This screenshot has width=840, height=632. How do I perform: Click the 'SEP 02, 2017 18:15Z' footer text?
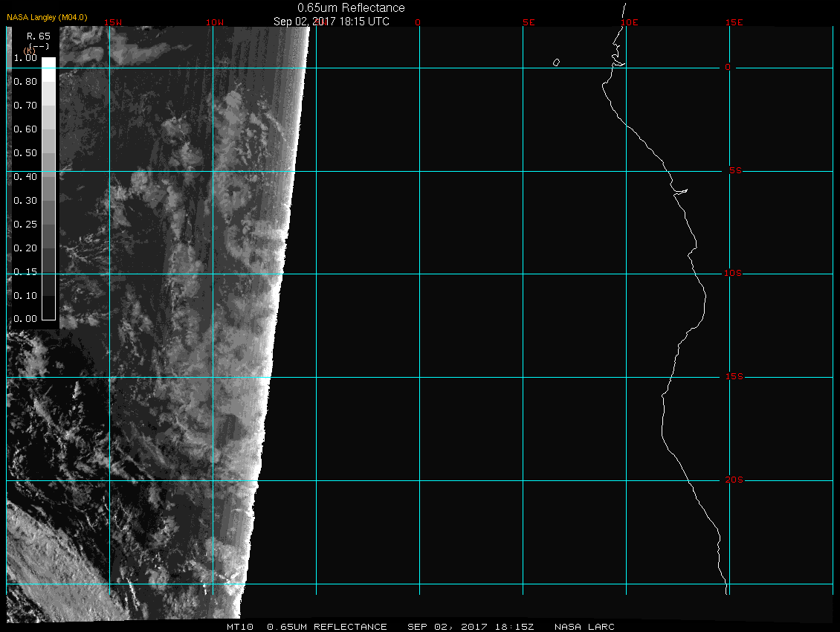point(471,627)
